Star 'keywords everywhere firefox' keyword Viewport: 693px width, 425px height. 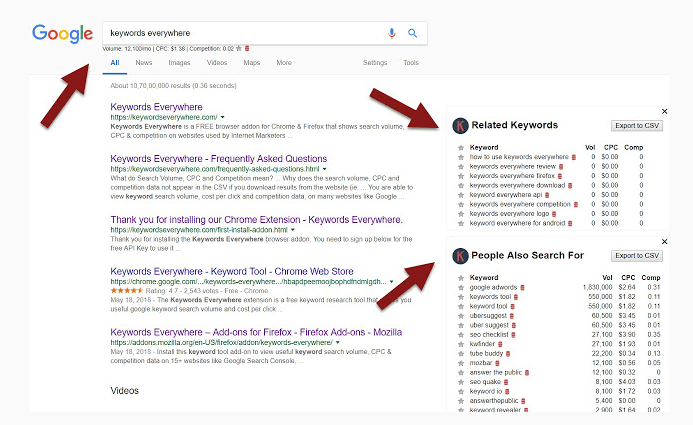pyautogui.click(x=461, y=176)
